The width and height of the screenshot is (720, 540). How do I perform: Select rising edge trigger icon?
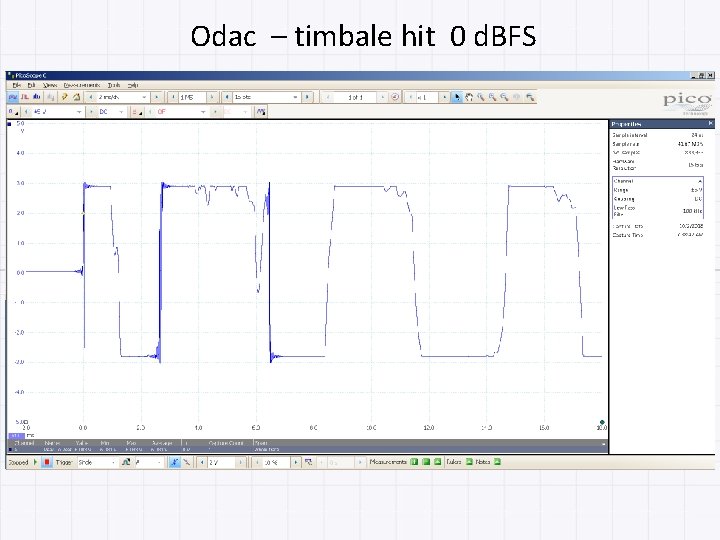(174, 462)
